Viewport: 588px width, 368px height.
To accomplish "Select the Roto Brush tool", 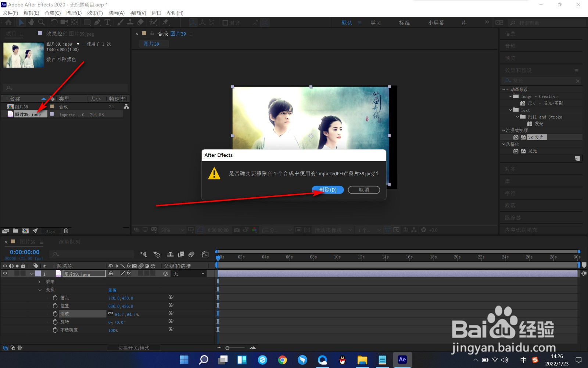I will [x=153, y=22].
